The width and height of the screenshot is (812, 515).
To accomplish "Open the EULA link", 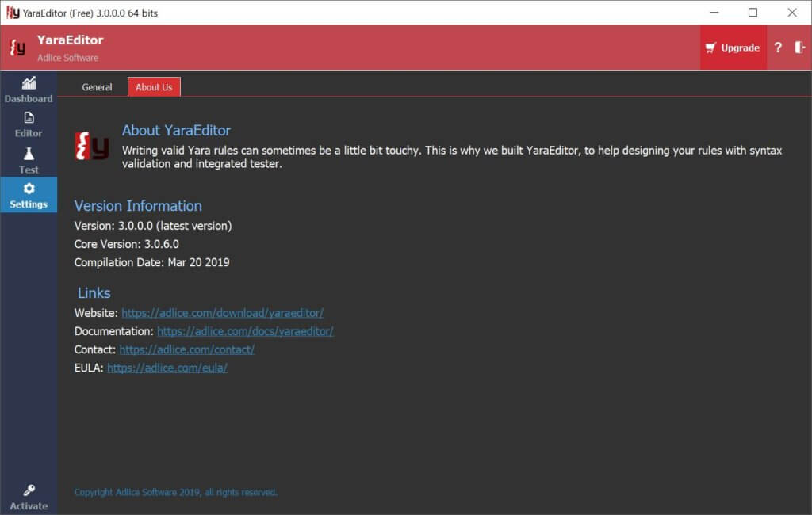I will [167, 368].
